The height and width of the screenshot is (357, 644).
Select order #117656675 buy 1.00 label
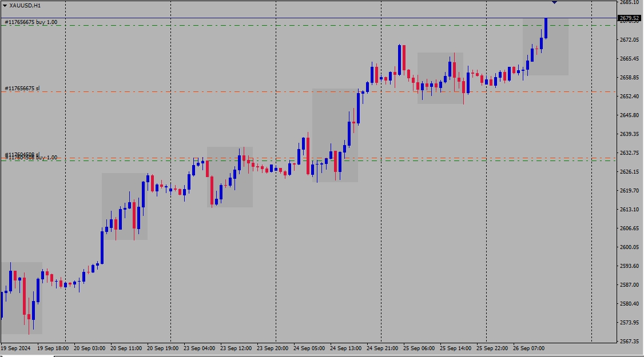[31, 22]
